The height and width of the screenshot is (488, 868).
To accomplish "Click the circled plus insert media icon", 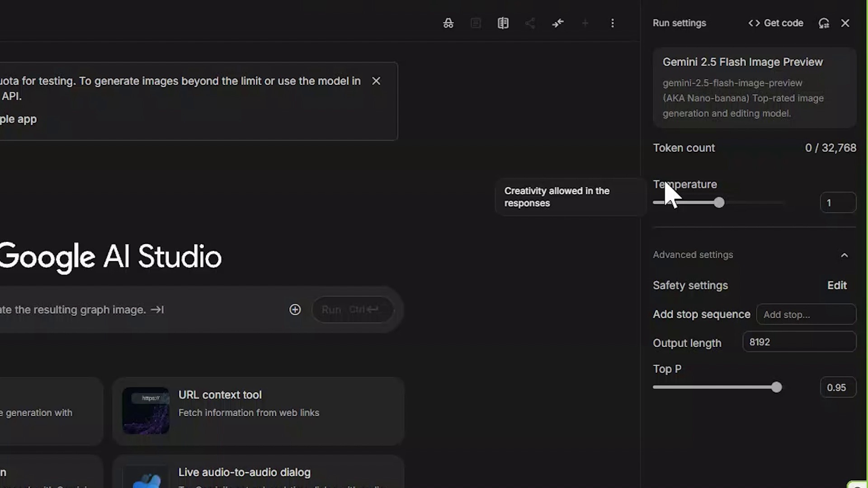I will pos(295,310).
